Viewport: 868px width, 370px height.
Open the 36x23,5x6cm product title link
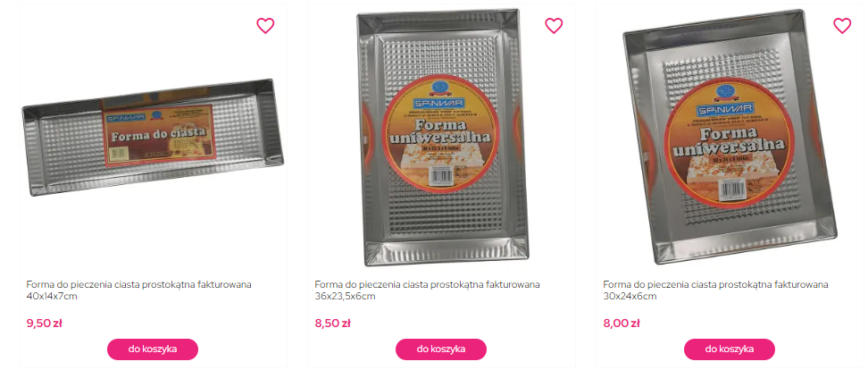pos(428,290)
